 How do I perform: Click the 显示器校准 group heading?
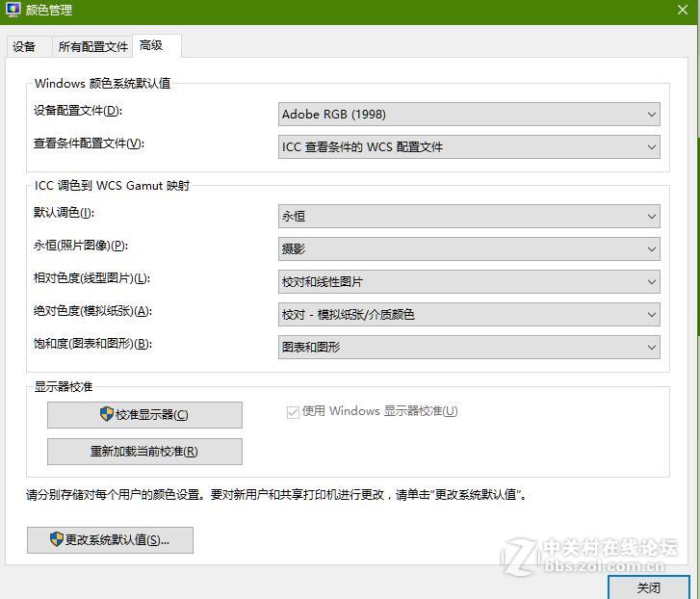(64, 386)
